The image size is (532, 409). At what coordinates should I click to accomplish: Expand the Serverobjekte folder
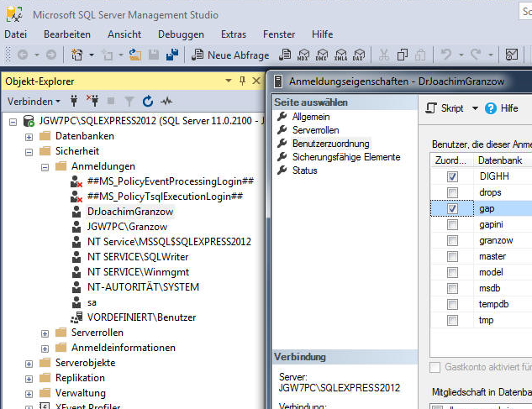pos(29,364)
